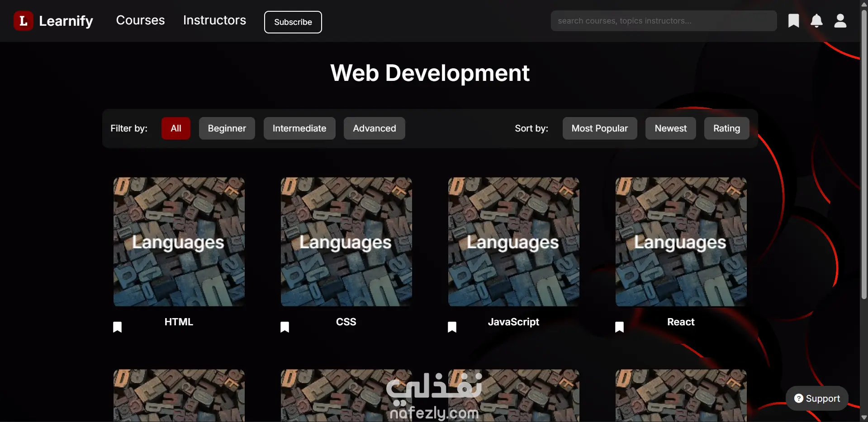Click the scrollbar down arrow

[864, 417]
